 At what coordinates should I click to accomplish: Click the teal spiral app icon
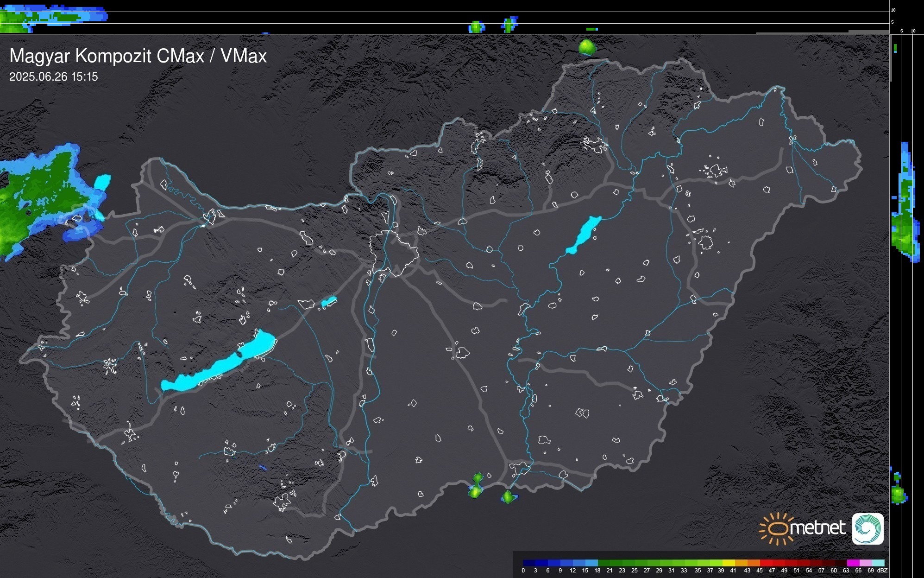(x=867, y=529)
